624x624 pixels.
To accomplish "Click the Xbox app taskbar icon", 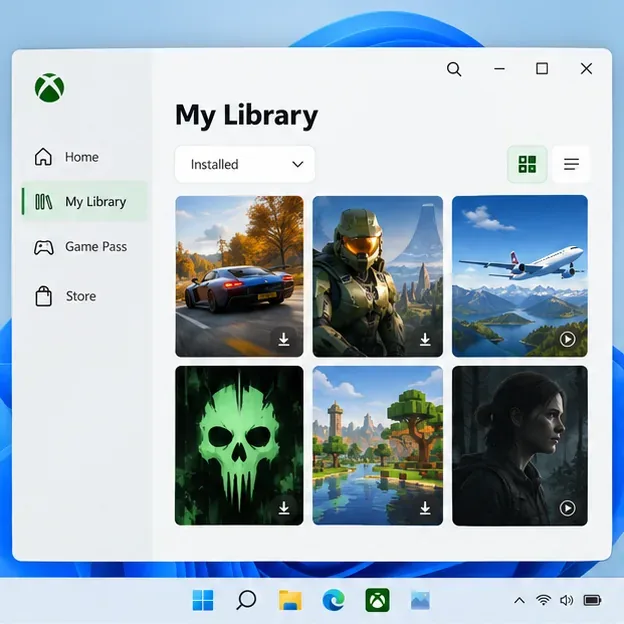I will click(377, 600).
